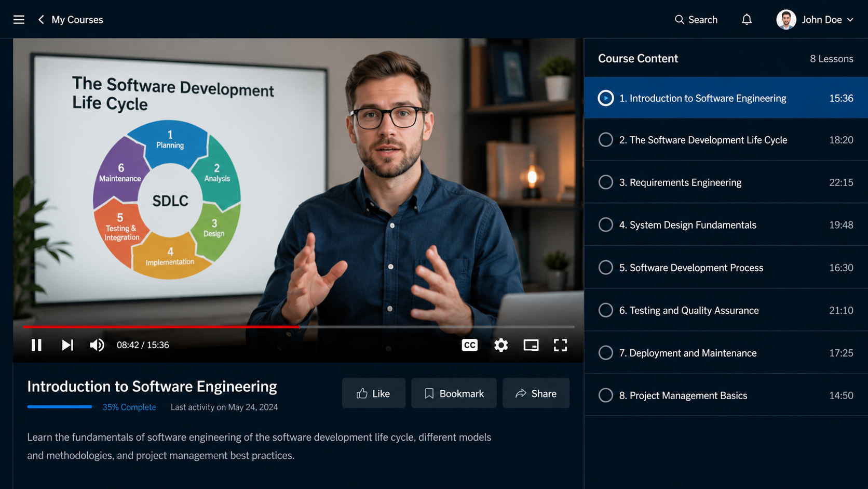
Task: Mark lesson 8 Project Management Basics circle
Action: 605,395
